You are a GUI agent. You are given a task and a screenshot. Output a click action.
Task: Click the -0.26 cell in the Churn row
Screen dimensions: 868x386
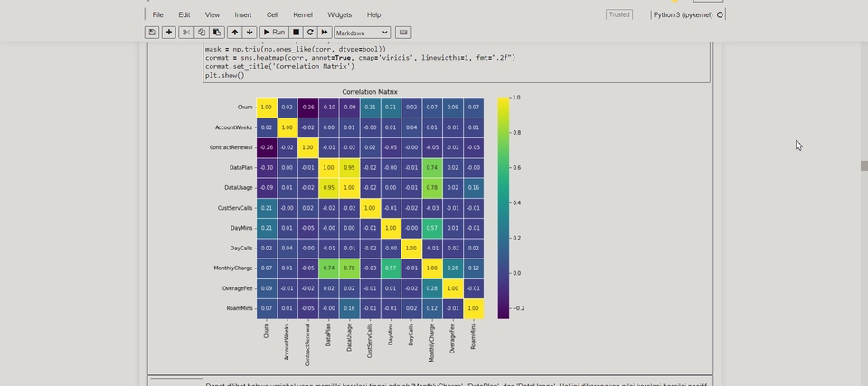click(x=307, y=108)
